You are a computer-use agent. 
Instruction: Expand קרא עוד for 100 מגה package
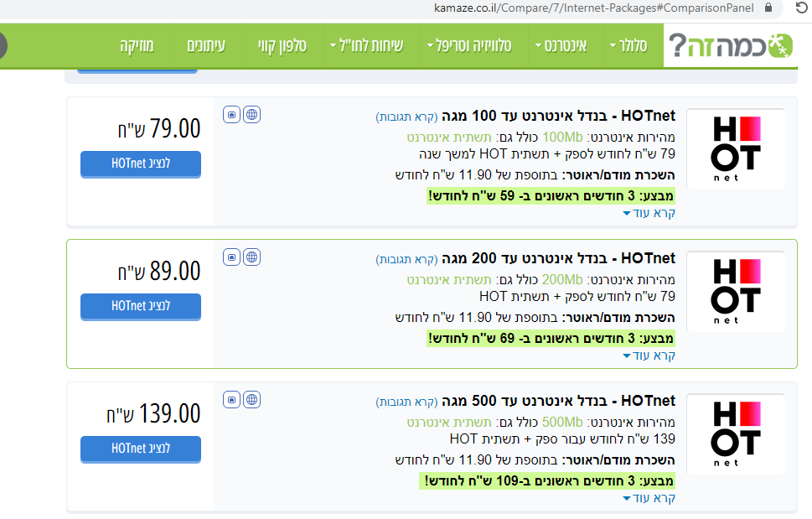(x=649, y=213)
